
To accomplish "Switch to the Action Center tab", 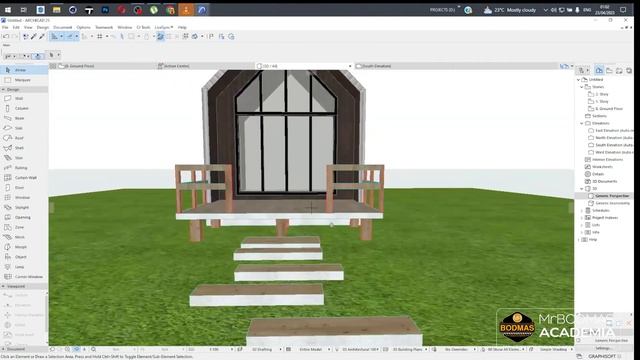I will pos(205,66).
